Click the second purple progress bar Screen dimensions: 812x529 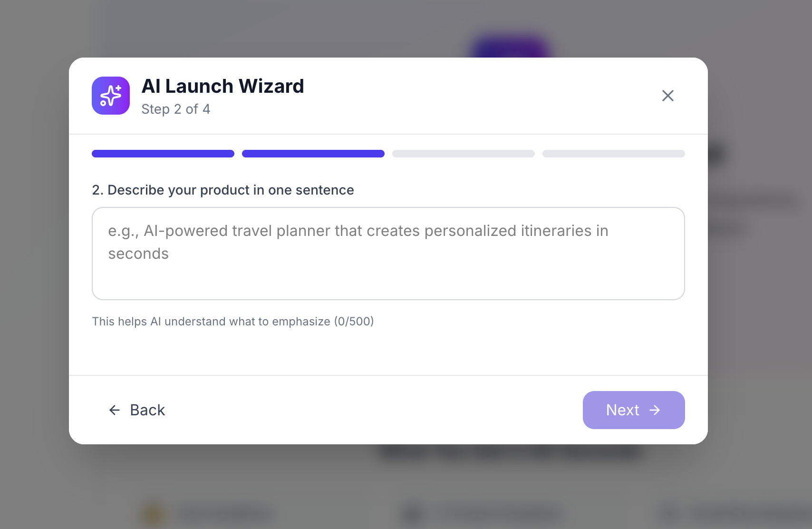click(313, 153)
